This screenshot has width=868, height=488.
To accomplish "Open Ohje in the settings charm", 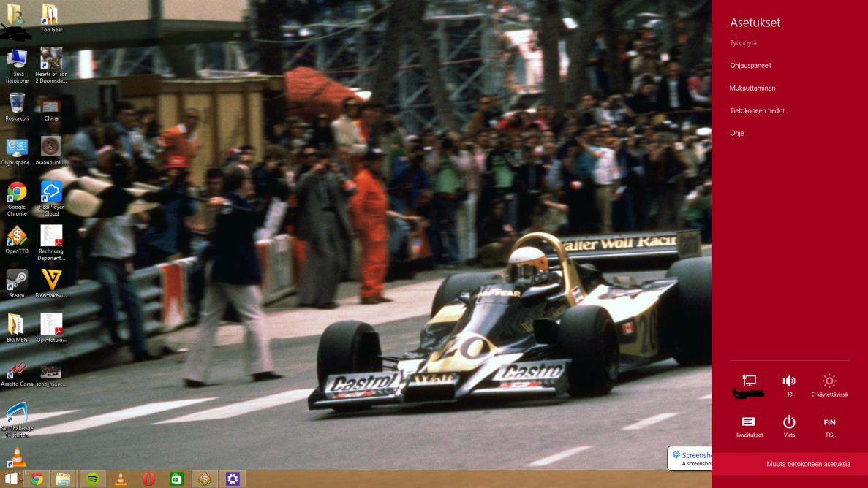I will click(x=736, y=134).
